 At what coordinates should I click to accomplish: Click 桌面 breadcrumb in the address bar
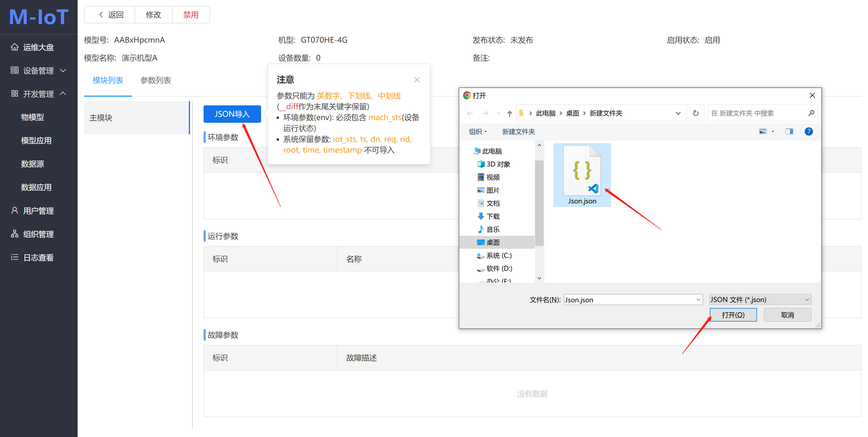pos(572,113)
